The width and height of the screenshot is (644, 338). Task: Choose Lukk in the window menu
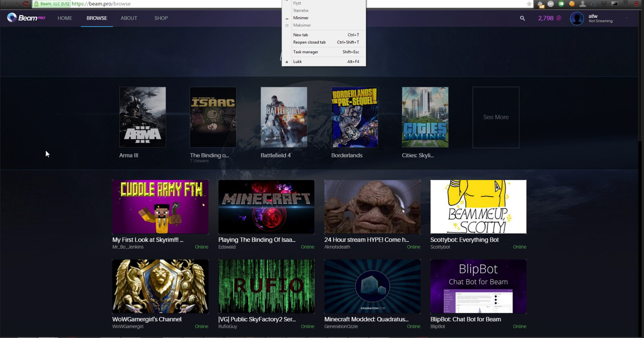pyautogui.click(x=324, y=62)
